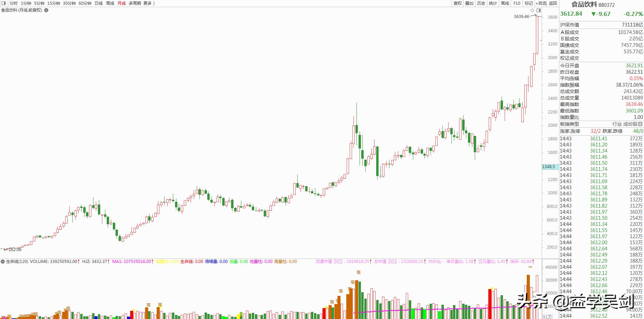Screen dimensions: 644x319
Task: Switch to 周线 weekly chart
Action: pyautogui.click(x=110, y=3)
